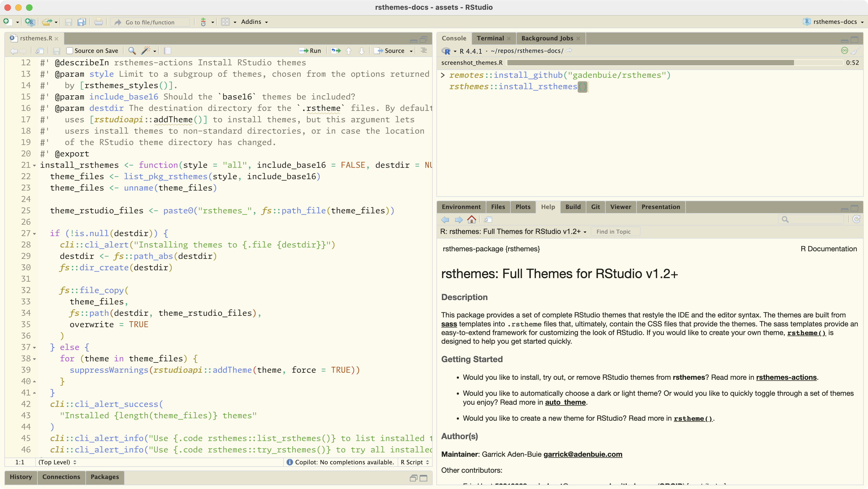868x489 pixels.
Task: Switch to the Terminal tab
Action: 490,38
